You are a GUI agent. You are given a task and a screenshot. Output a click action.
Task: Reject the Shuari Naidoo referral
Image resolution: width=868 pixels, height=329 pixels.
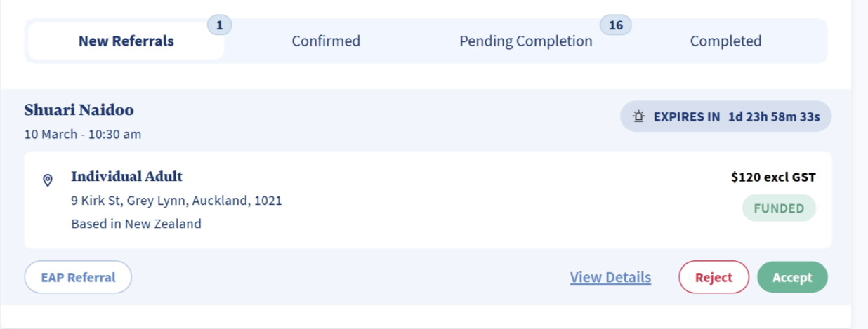[714, 277]
